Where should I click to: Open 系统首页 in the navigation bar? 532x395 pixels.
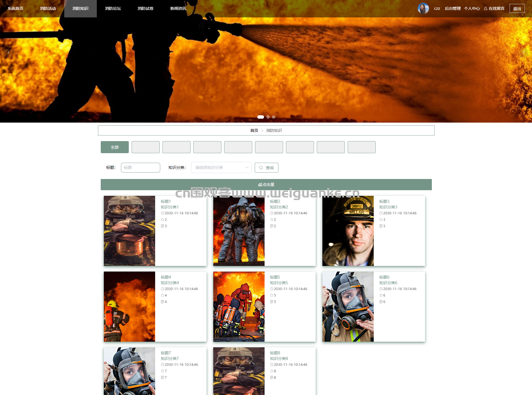coord(15,9)
